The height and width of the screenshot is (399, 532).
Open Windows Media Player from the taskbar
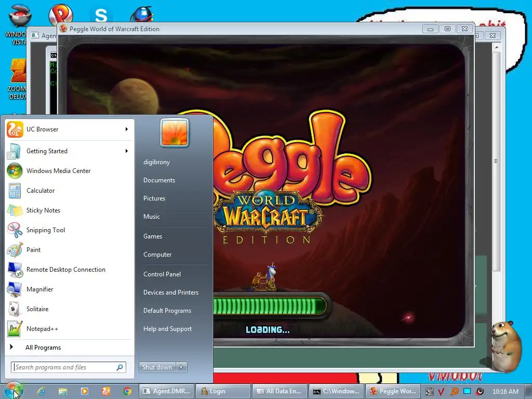(x=84, y=391)
